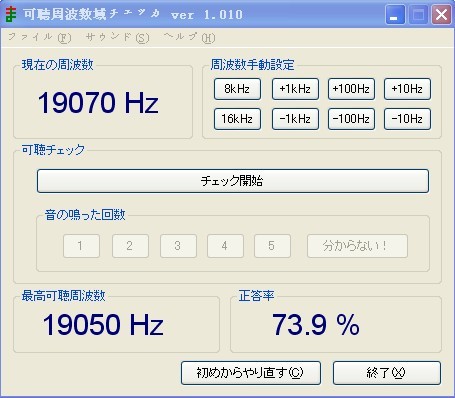This screenshot has width=455, height=398.
Task: Click the -10Hz fine adjustment button
Action: pos(407,119)
